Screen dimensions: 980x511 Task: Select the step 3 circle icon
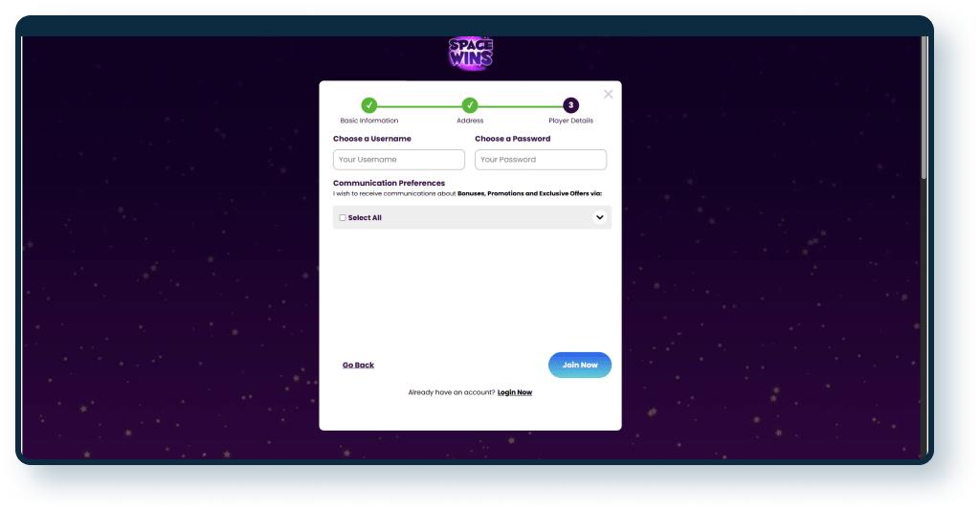click(570, 105)
